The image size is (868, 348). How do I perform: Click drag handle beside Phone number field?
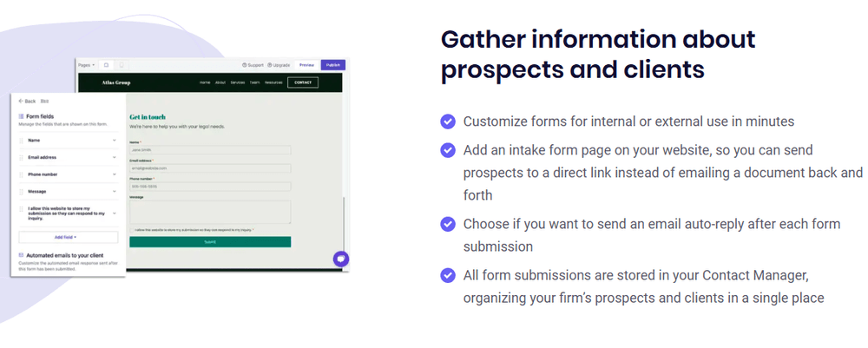pyautogui.click(x=21, y=174)
